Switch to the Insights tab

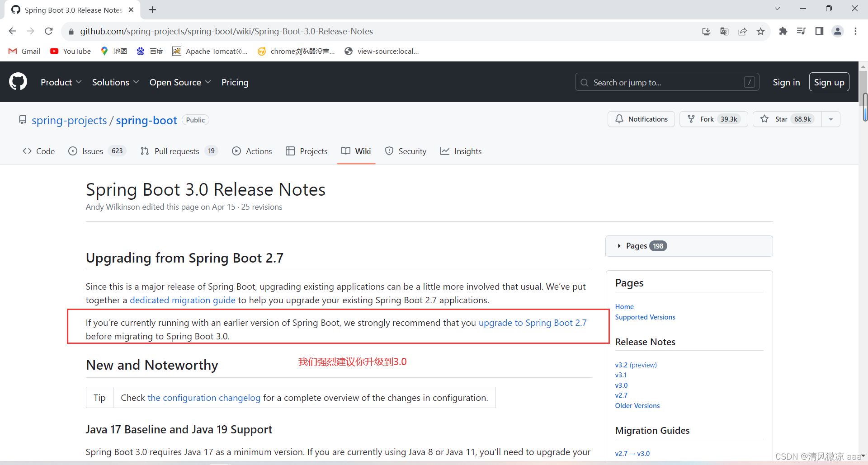pos(461,151)
